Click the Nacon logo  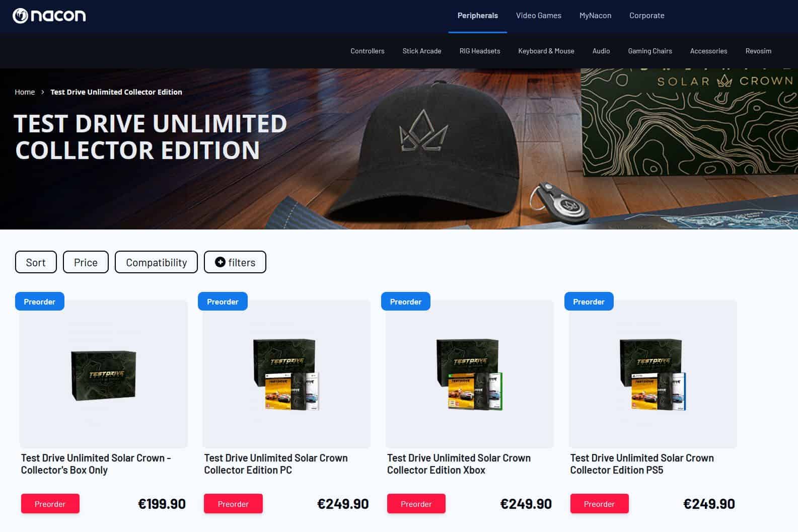click(x=49, y=16)
